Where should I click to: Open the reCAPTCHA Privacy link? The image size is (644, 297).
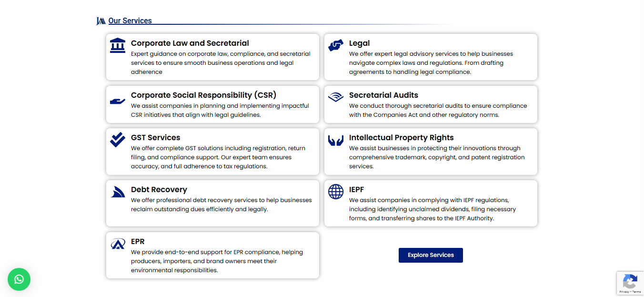click(x=624, y=292)
